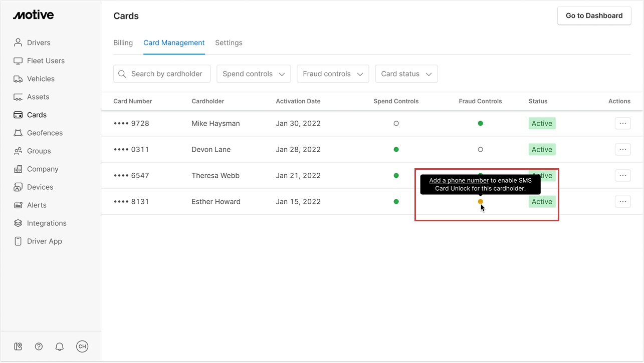Click the Go to Dashboard button
This screenshot has width=644, height=363.
(x=594, y=16)
